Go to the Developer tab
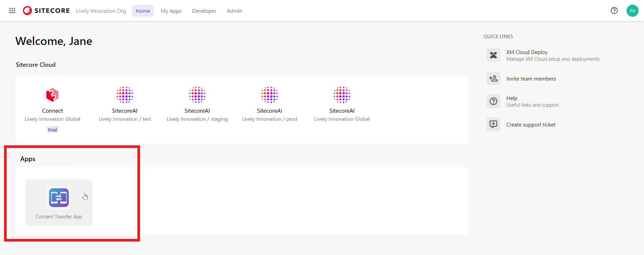The height and width of the screenshot is (255, 644). [204, 11]
